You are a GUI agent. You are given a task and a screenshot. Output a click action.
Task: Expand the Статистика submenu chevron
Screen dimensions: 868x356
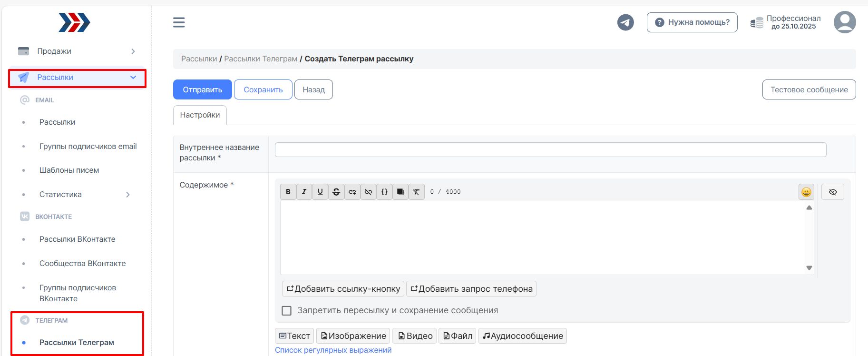128,194
